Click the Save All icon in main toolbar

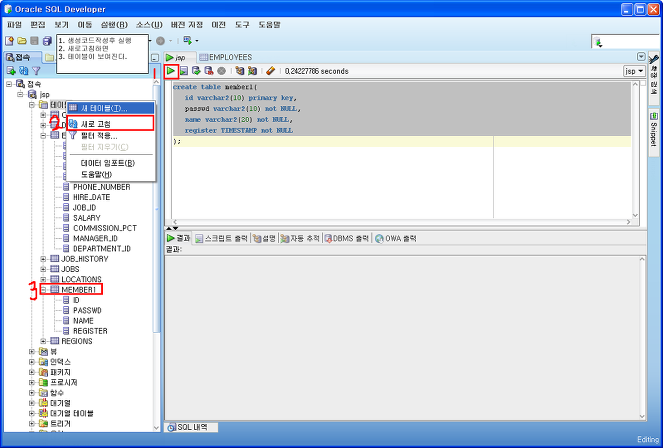[47, 41]
